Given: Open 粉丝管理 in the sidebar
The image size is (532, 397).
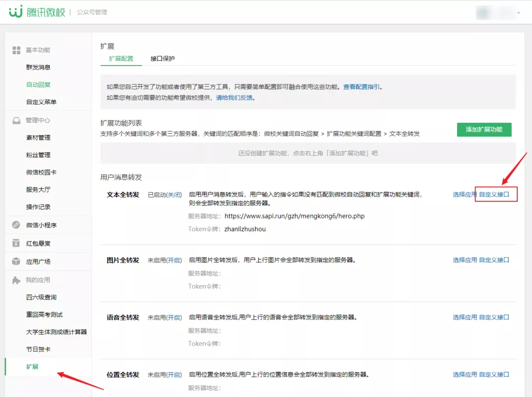Looking at the screenshot, I should (x=38, y=155).
